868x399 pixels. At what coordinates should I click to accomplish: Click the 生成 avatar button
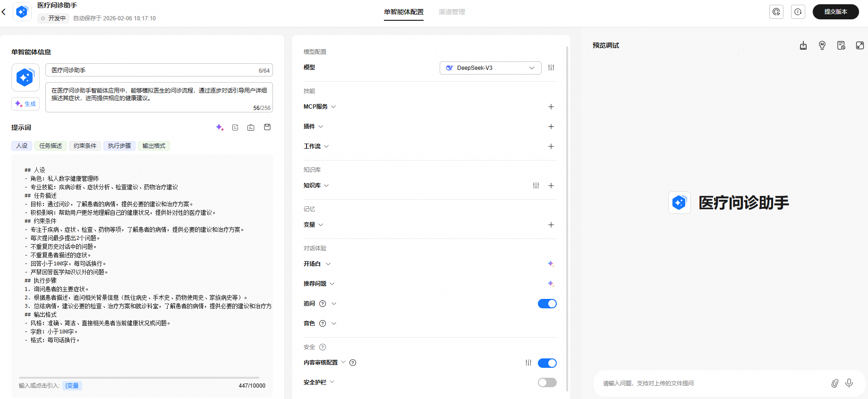(x=26, y=104)
